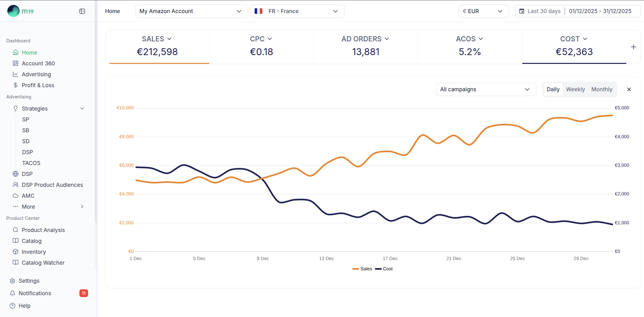Image resolution: width=644 pixels, height=317 pixels.
Task: Click the Strategies lightbulb icon
Action: coord(15,108)
